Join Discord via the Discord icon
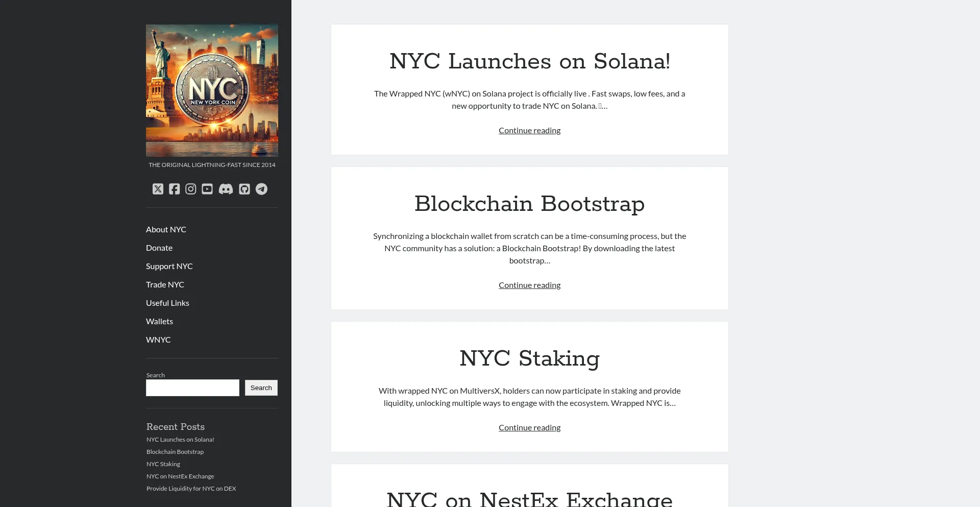Image resolution: width=980 pixels, height=507 pixels. point(225,189)
